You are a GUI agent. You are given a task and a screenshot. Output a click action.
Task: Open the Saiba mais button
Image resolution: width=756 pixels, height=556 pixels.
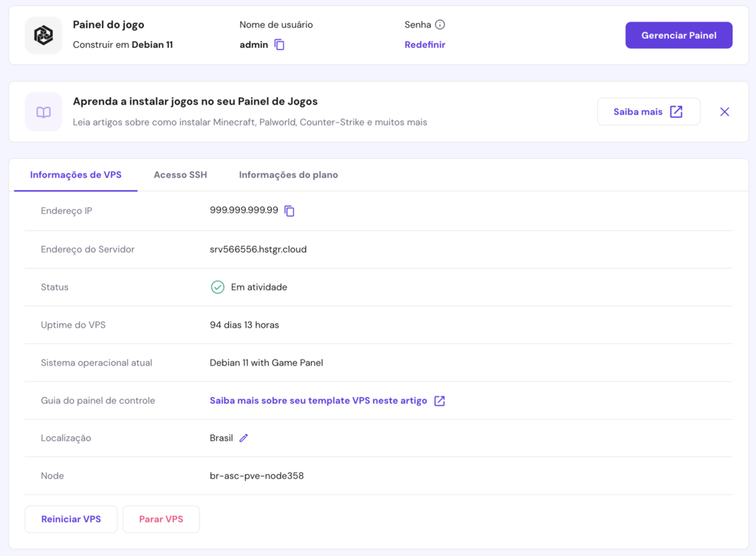tap(647, 112)
